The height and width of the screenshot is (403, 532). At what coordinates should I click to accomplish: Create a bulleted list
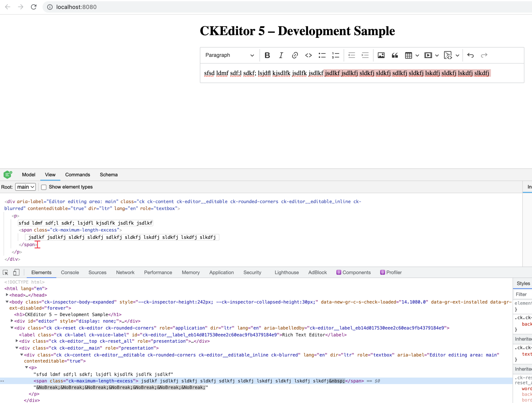[322, 55]
